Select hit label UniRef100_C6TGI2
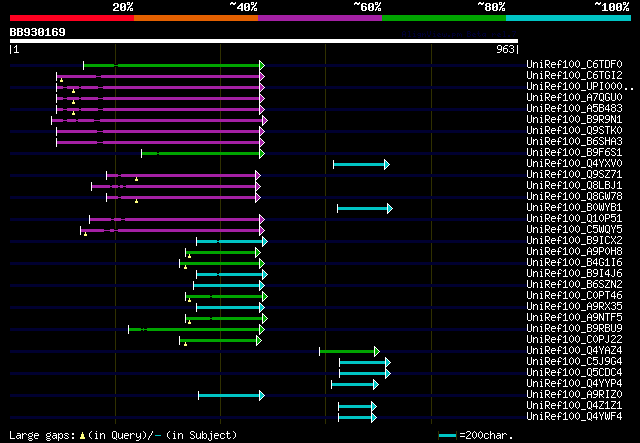The image size is (640, 443). pyautogui.click(x=574, y=76)
